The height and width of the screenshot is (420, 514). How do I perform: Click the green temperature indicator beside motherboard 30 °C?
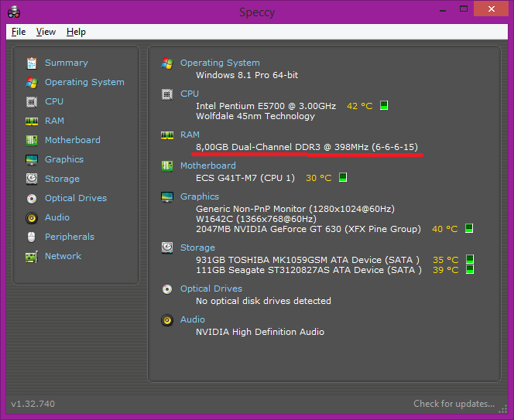tap(343, 177)
